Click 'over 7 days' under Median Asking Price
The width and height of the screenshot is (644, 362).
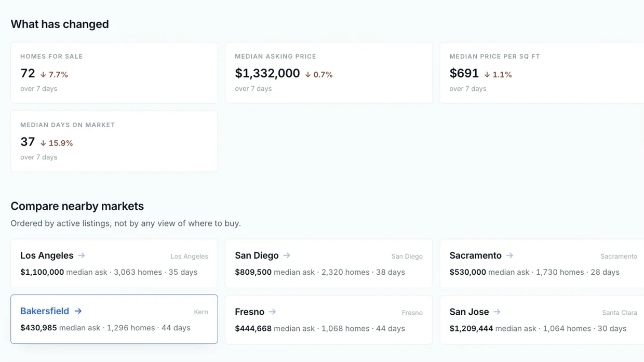[x=253, y=89]
